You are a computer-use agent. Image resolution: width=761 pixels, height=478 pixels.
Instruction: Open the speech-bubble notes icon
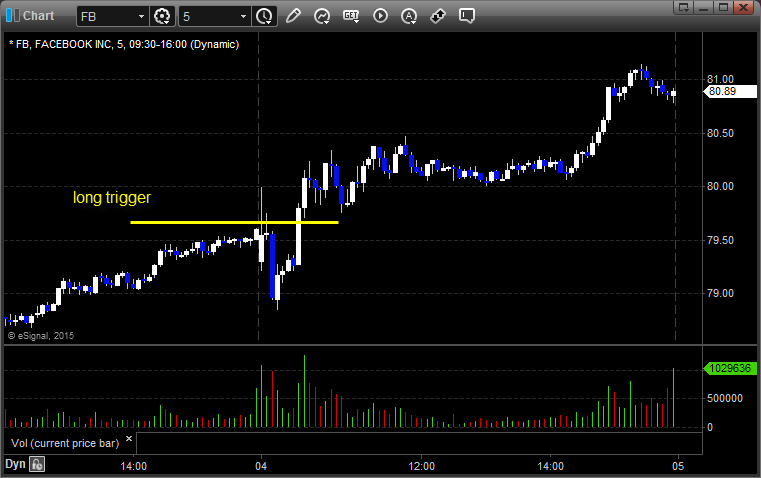(466, 16)
